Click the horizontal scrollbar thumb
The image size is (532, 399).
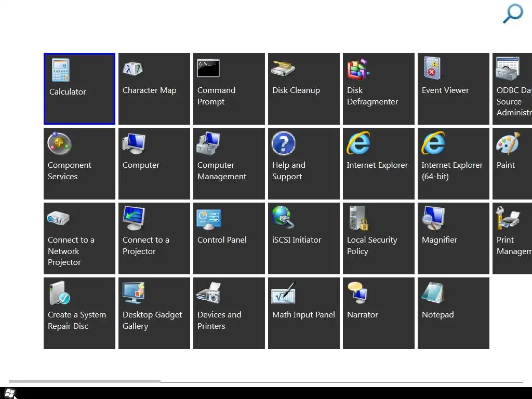tap(85, 381)
